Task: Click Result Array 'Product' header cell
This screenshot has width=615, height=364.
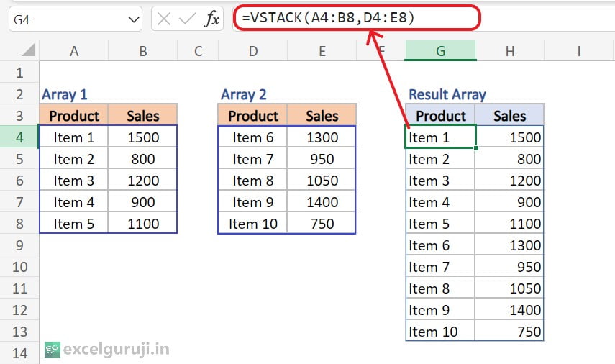Action: 440,116
